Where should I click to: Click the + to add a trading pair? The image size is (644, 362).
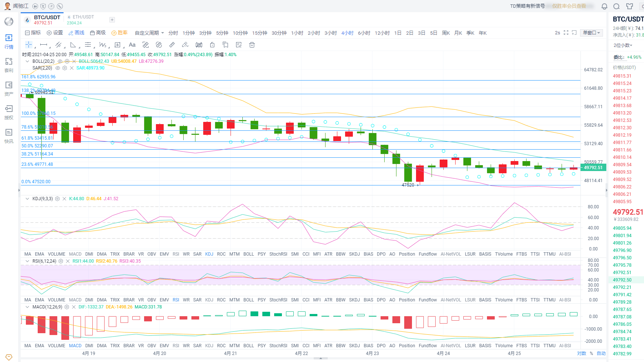tap(112, 20)
